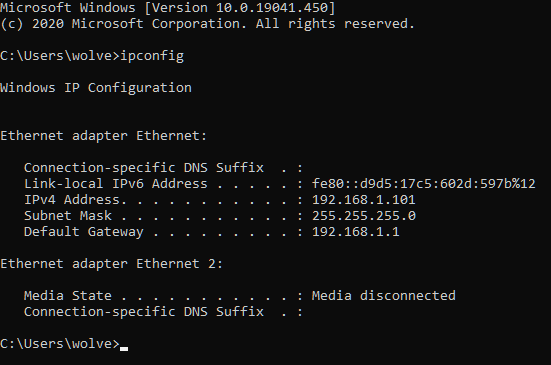The width and height of the screenshot is (551, 365).
Task: Click the typed ipconfig command text
Action: click(152, 56)
